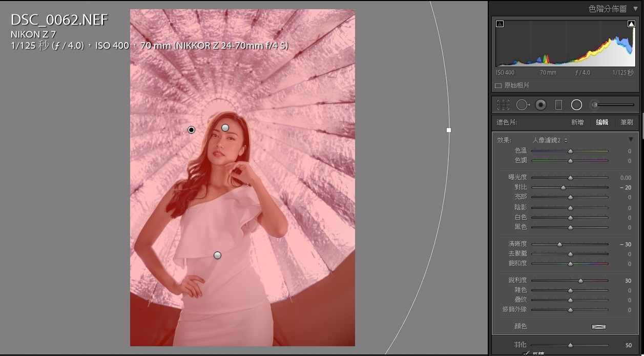Viewport: 644px width, 356px height.
Task: Open the 顏色 color swatch picker
Action: [598, 326]
